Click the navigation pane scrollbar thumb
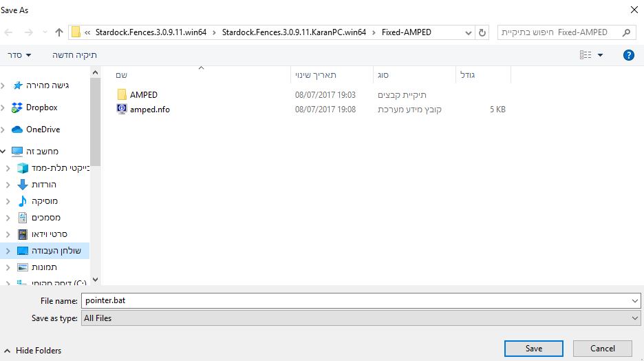The height and width of the screenshot is (361, 644). [x=95, y=122]
